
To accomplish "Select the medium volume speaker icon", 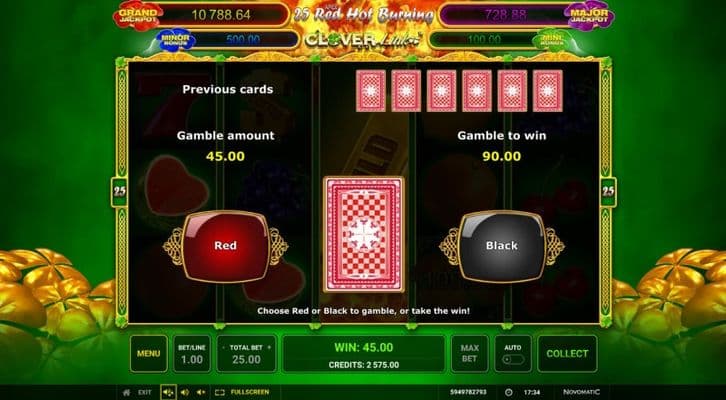I will [185, 392].
